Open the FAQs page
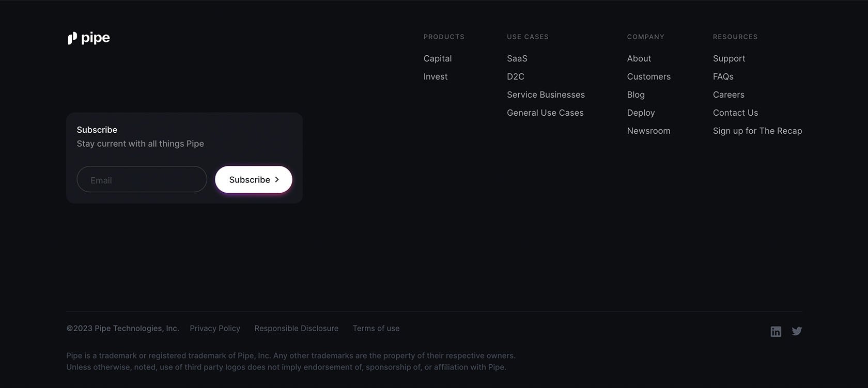This screenshot has width=868, height=388. click(x=723, y=76)
